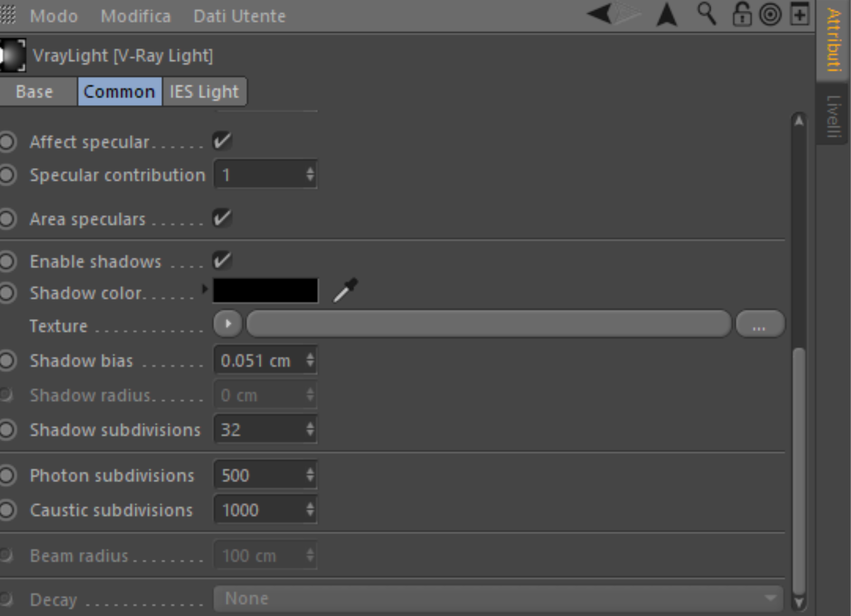Image resolution: width=851 pixels, height=616 pixels.
Task: Toggle the Enable shadows checkbox
Action: pyautogui.click(x=222, y=260)
